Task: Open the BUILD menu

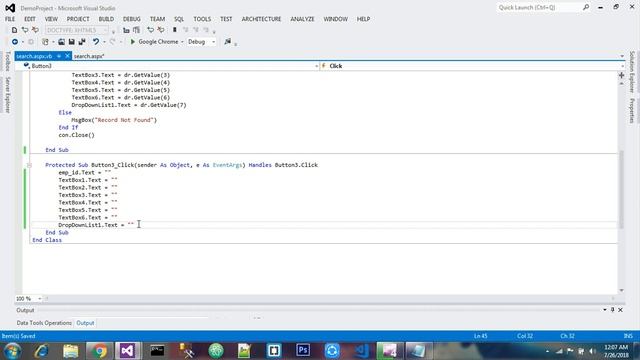Action: point(106,19)
